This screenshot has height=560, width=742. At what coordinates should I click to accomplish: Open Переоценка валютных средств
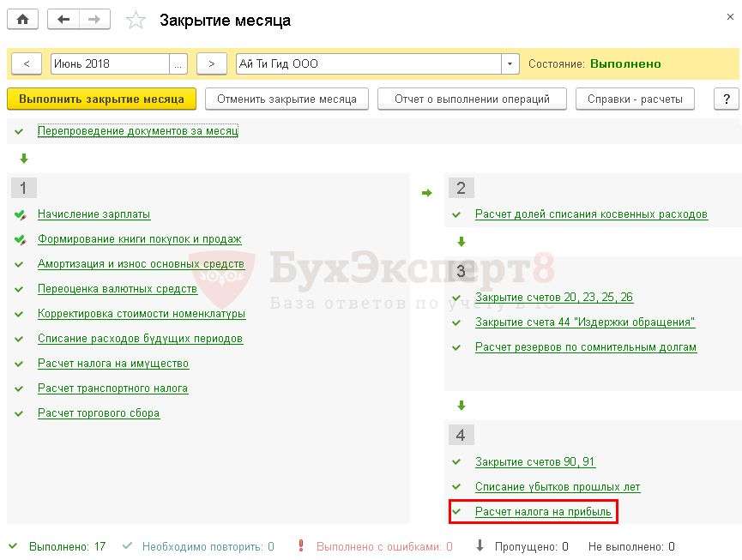pyautogui.click(x=118, y=289)
